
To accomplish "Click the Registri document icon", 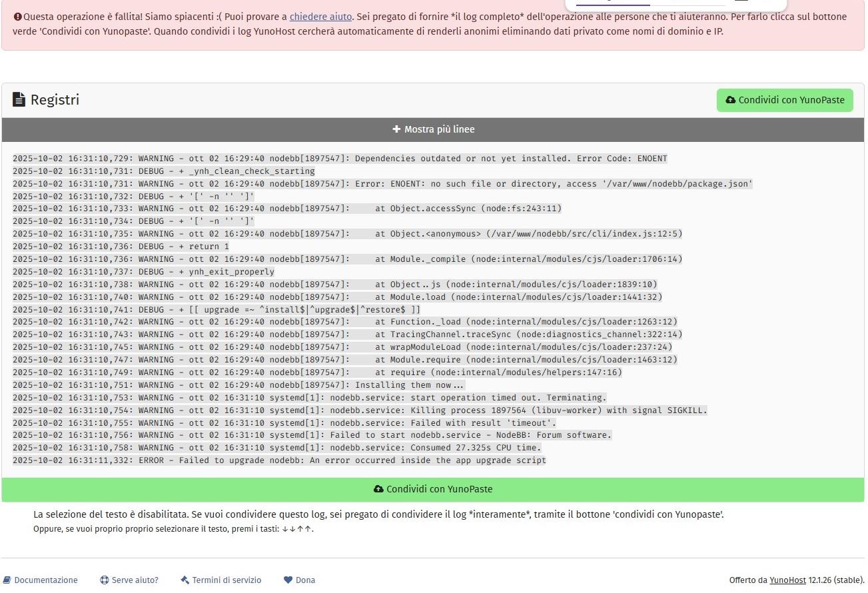I will pos(19,100).
